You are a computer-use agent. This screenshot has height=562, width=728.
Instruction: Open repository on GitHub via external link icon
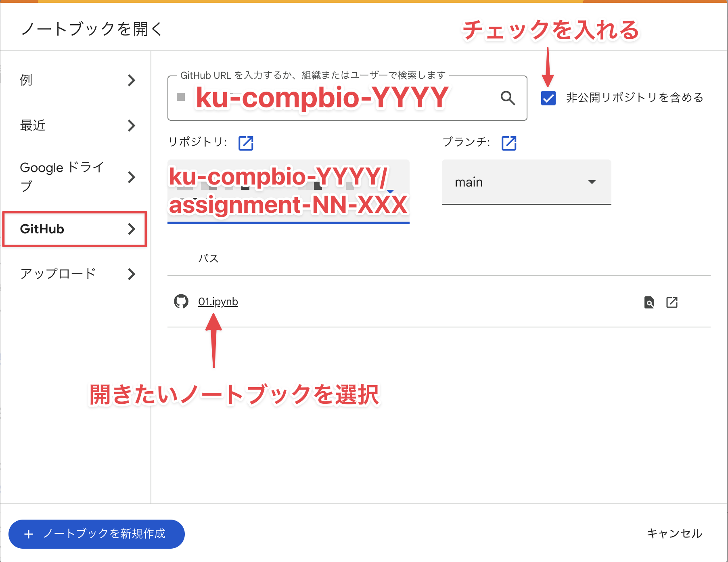pos(246,143)
